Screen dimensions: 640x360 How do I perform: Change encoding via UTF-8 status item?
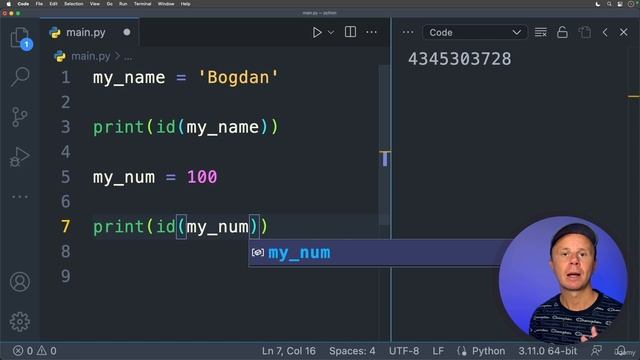tap(404, 351)
